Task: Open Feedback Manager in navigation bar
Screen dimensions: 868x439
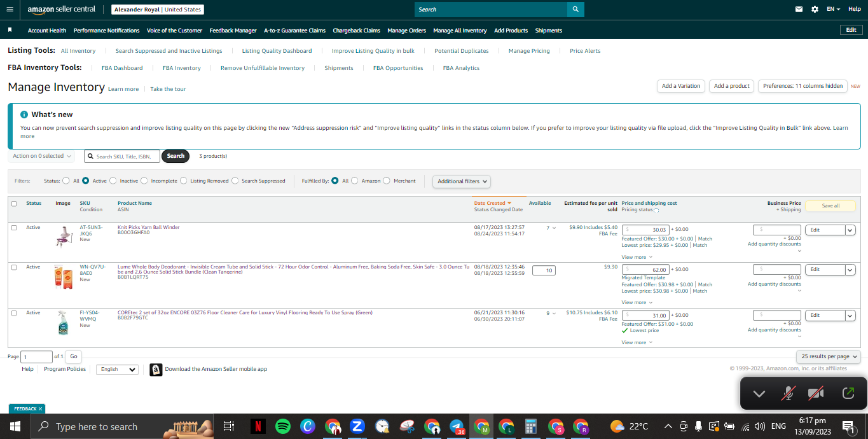Action: click(233, 31)
